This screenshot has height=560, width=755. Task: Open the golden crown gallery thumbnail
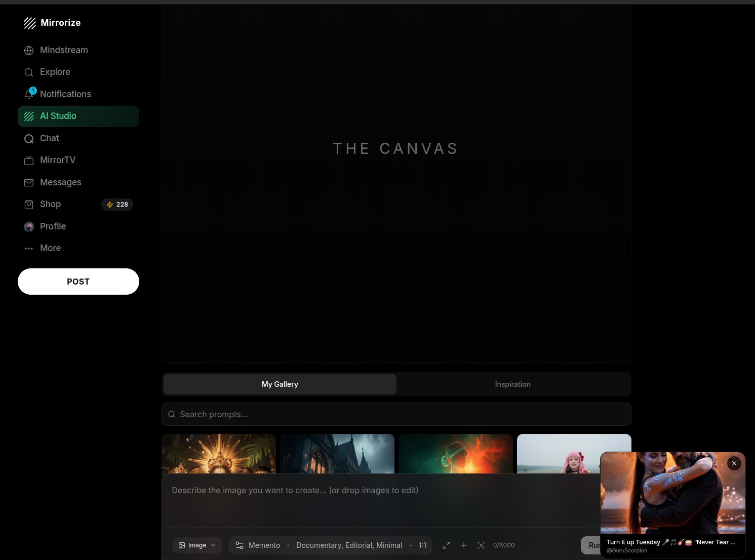219,454
